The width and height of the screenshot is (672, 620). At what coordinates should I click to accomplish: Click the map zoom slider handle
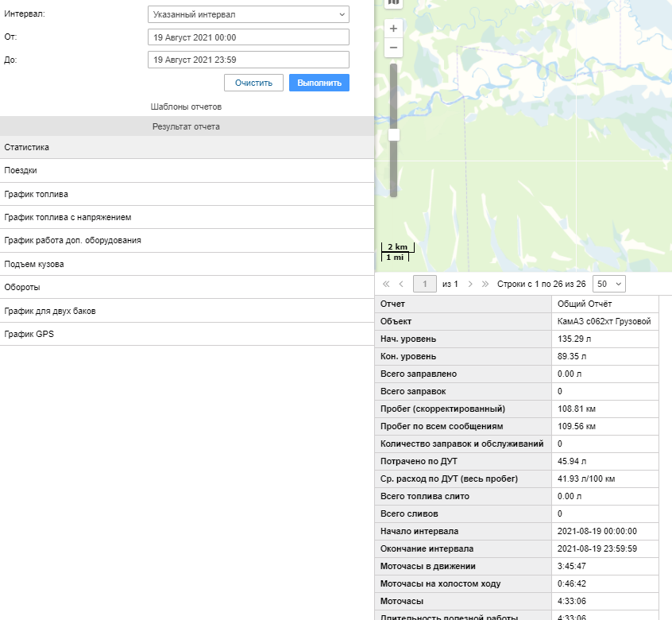click(394, 135)
